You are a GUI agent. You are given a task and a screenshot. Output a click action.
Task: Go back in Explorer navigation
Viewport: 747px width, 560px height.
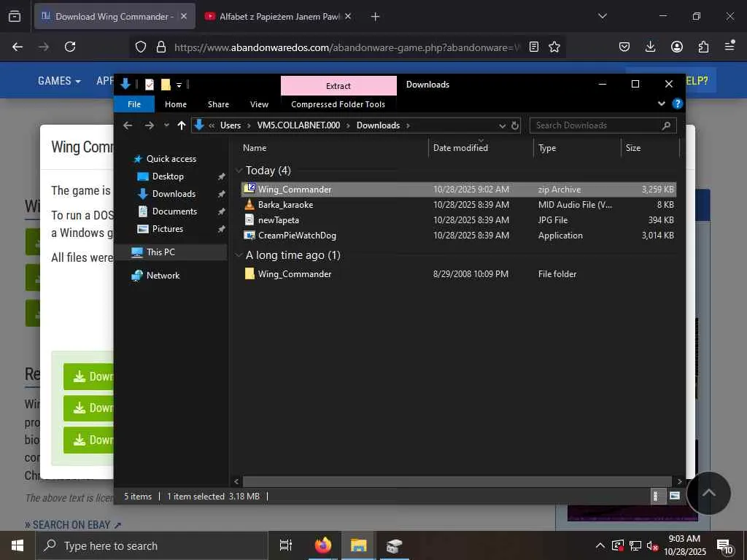click(128, 125)
